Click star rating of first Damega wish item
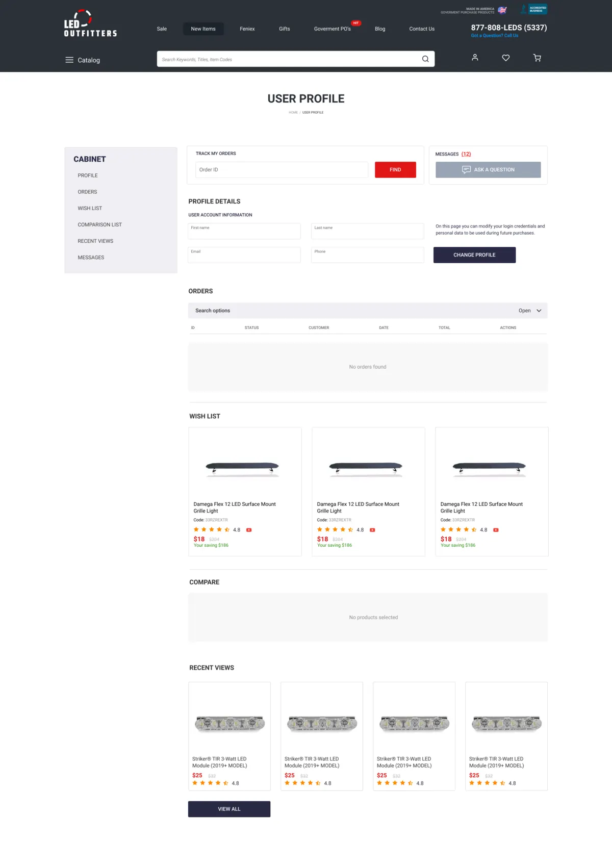This screenshot has width=612, height=868. [212, 530]
